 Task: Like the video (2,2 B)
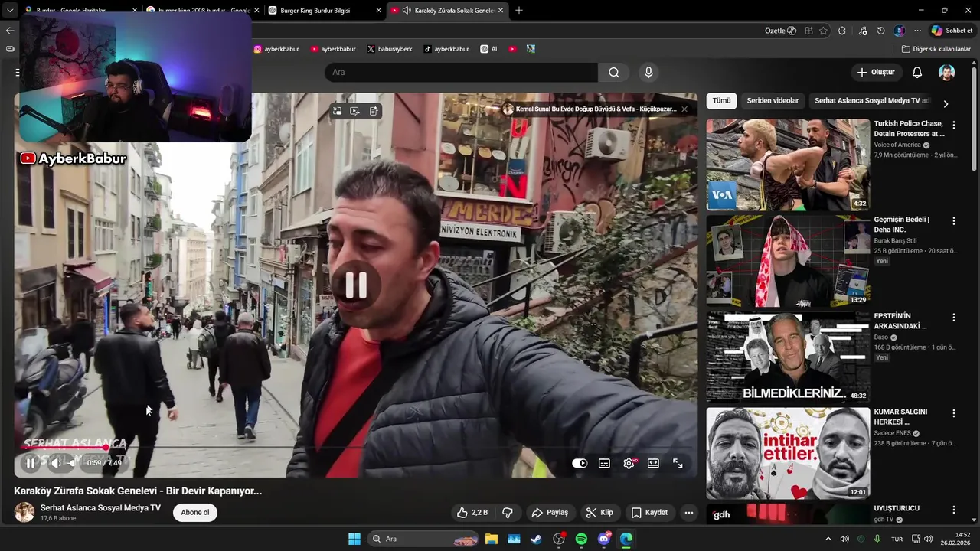click(472, 513)
